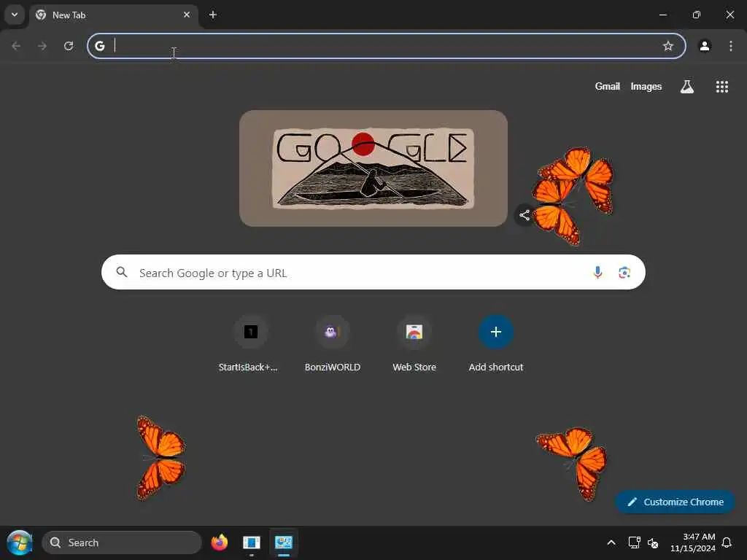Open the taskbar window-pane app icon

coord(252,542)
